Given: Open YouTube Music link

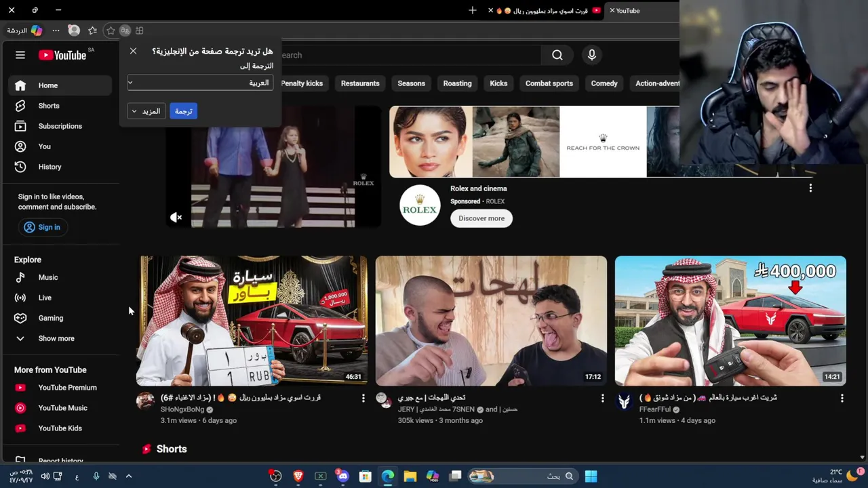Looking at the screenshot, I should (60, 408).
